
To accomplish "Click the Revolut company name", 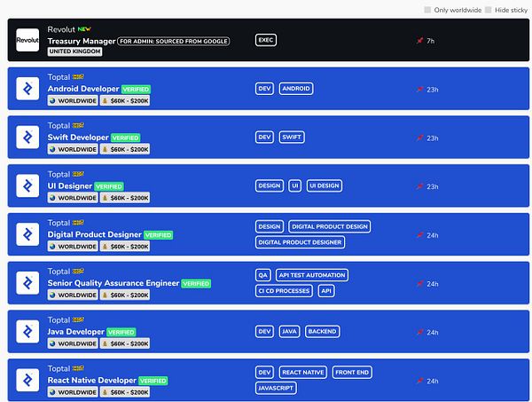I will pos(61,29).
